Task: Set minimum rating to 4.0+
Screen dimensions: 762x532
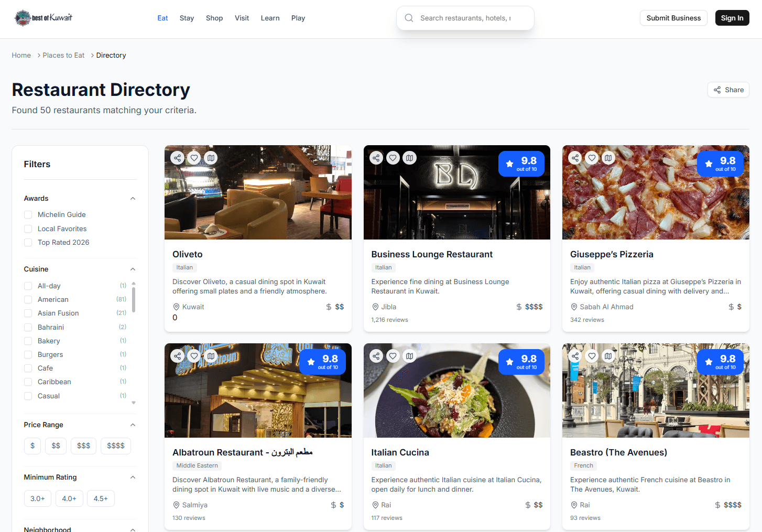Action: [x=69, y=498]
